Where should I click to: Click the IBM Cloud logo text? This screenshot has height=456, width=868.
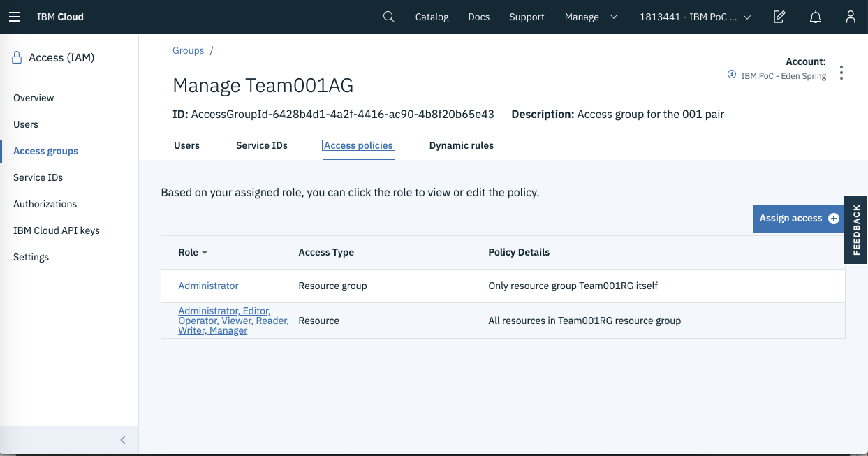(60, 17)
